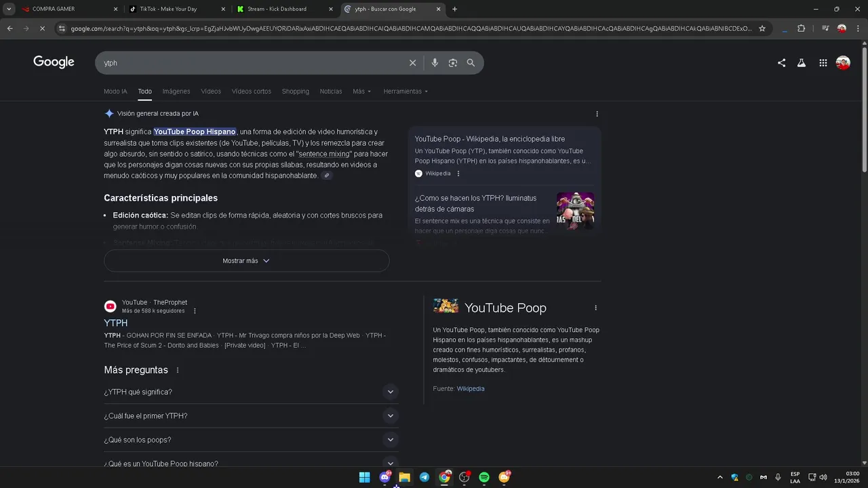
Task: Open Telegram from the taskbar
Action: click(424, 477)
